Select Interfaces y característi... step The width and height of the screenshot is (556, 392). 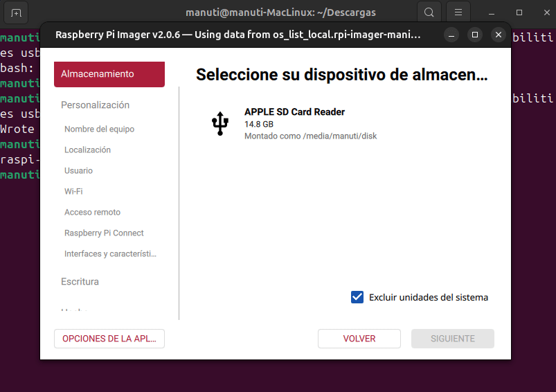tap(110, 254)
